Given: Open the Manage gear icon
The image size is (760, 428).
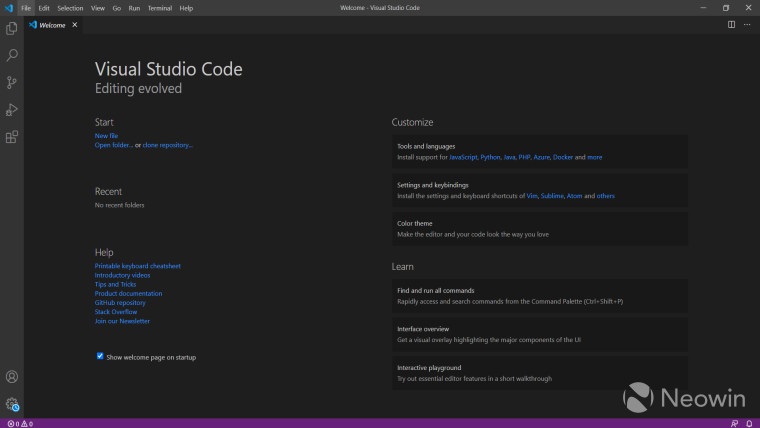Looking at the screenshot, I should tap(12, 404).
